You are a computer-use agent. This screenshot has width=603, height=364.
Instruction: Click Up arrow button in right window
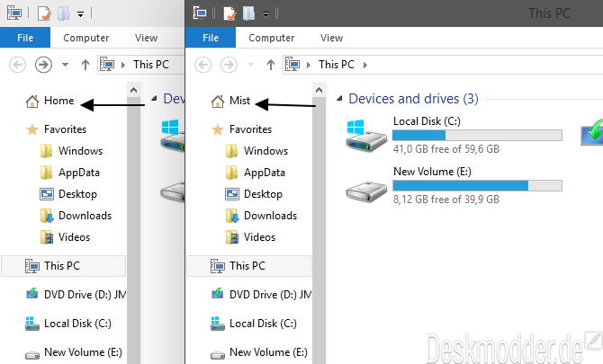(271, 65)
